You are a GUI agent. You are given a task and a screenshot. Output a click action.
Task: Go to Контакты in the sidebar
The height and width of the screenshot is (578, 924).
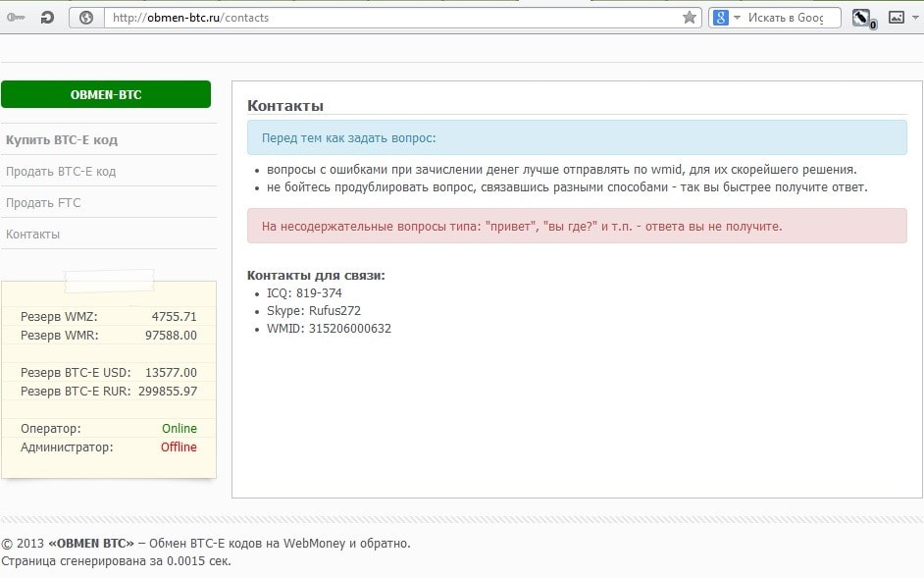tap(33, 235)
